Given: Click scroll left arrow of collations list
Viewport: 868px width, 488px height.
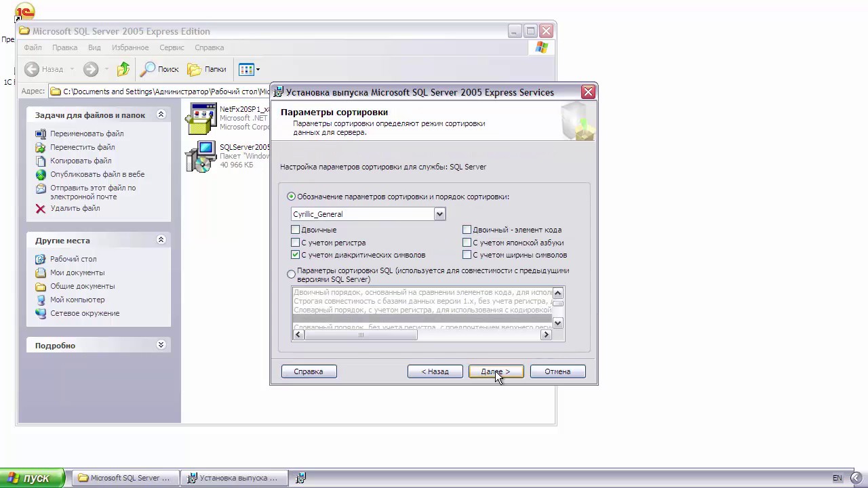Looking at the screenshot, I should [x=298, y=335].
